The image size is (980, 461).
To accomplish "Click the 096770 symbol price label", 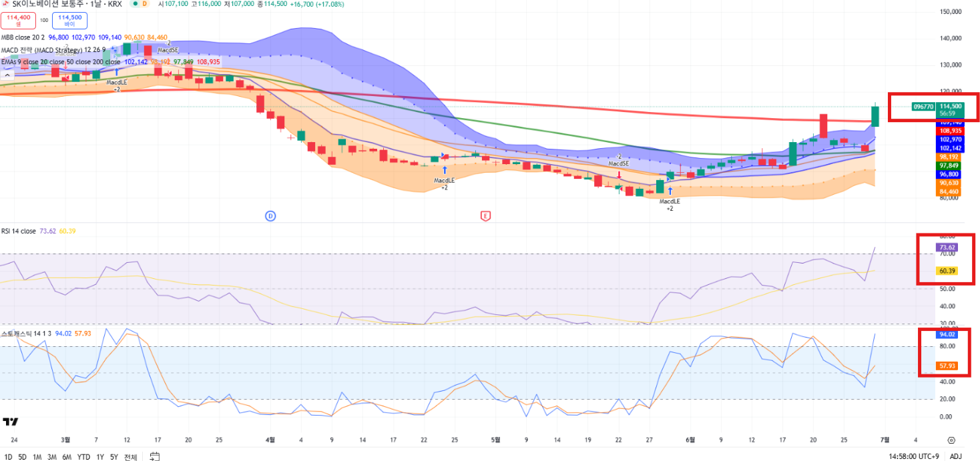I will pos(923,107).
